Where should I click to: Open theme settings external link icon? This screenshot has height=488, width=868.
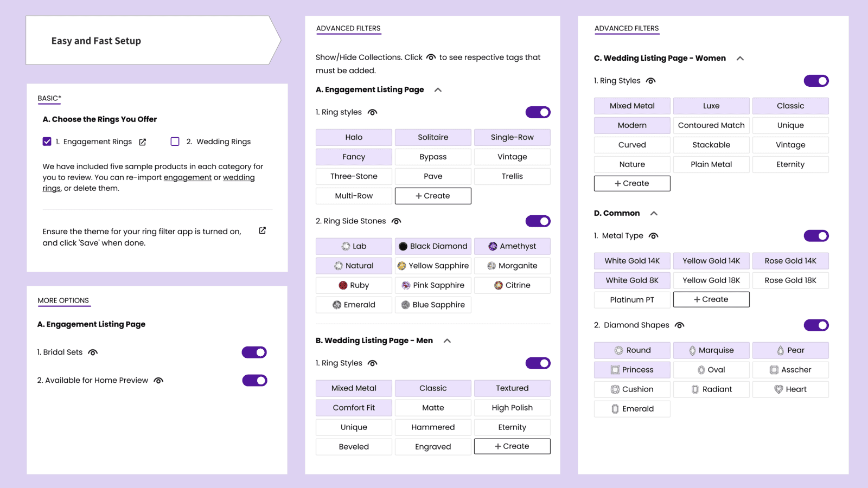coord(263,230)
